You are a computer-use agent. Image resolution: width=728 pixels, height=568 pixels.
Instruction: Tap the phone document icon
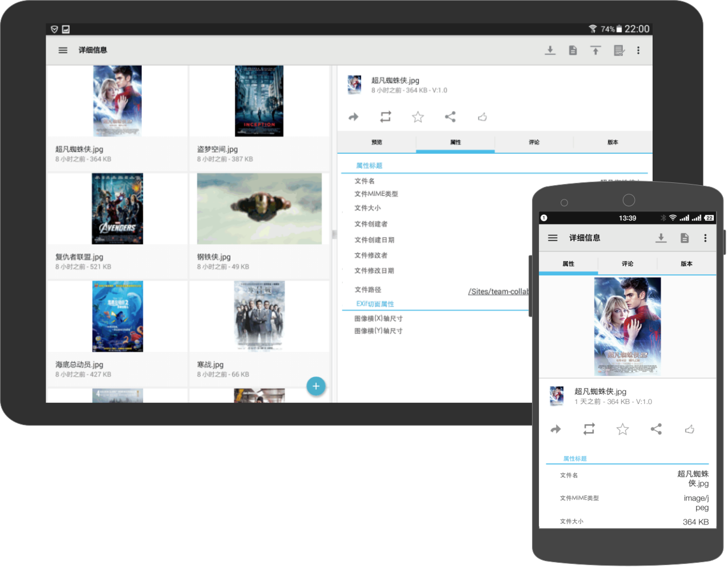tap(685, 238)
